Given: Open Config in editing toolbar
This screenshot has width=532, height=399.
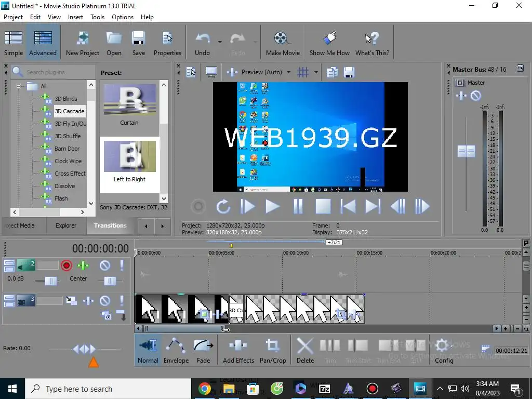Looking at the screenshot, I should [x=444, y=351].
